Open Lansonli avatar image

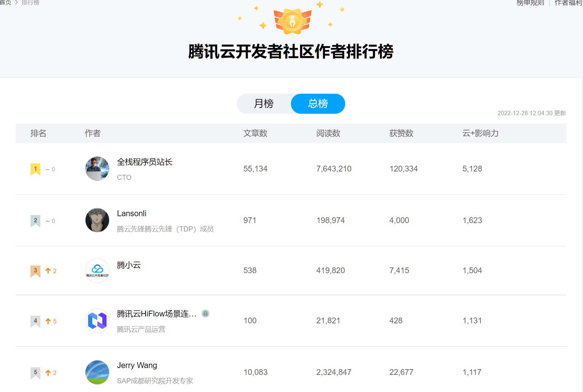pyautogui.click(x=97, y=220)
